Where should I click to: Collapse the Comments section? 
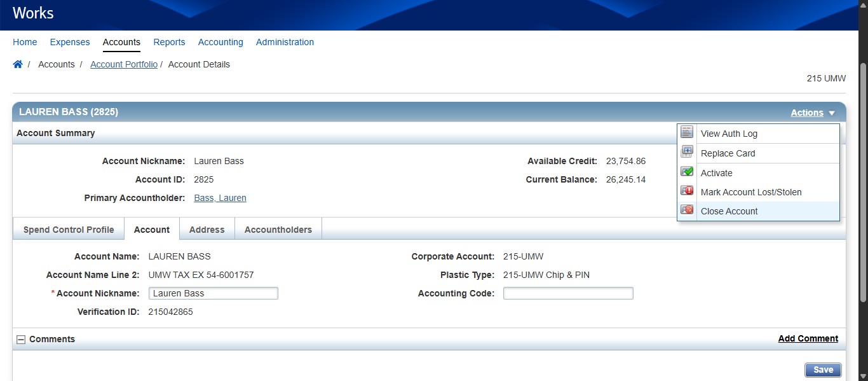(x=23, y=338)
